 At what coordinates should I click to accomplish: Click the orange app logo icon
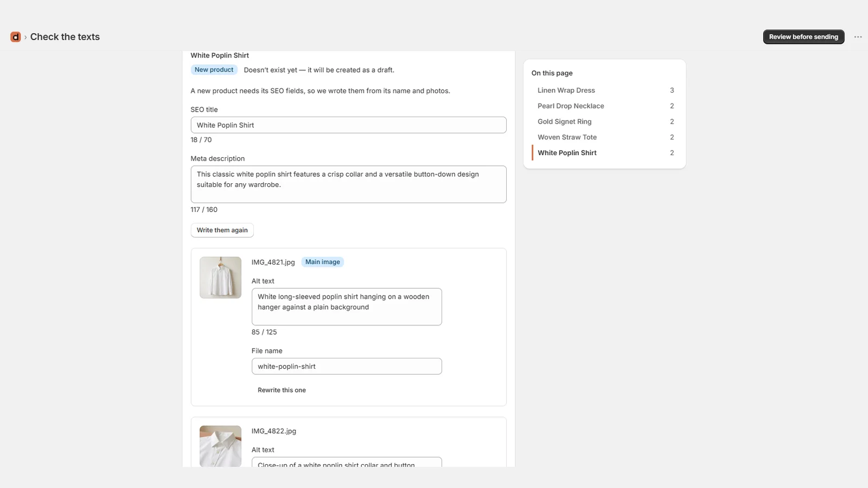(x=15, y=37)
